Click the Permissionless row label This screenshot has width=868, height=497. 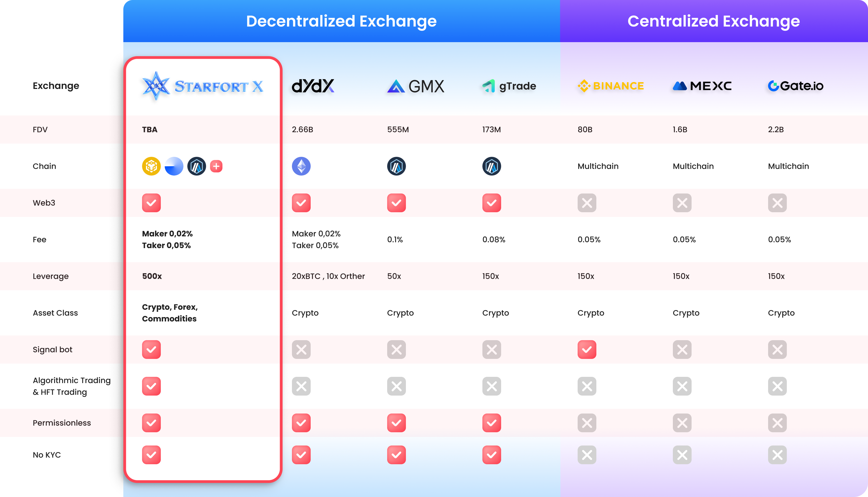[x=62, y=423]
